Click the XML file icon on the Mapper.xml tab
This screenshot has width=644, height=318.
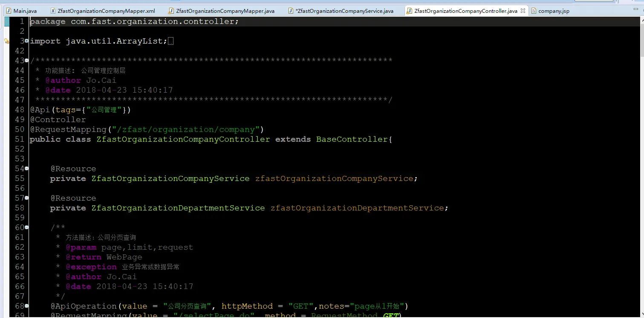point(53,11)
